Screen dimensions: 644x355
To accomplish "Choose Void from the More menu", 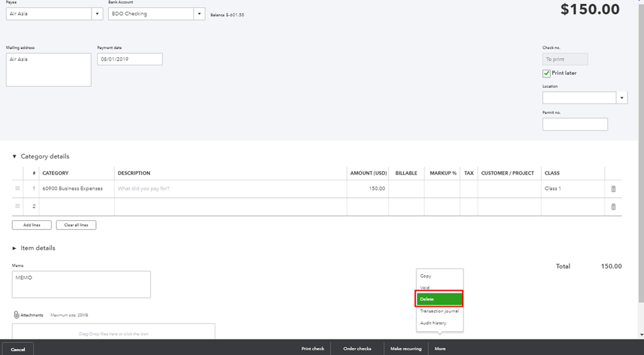I will pyautogui.click(x=425, y=287).
